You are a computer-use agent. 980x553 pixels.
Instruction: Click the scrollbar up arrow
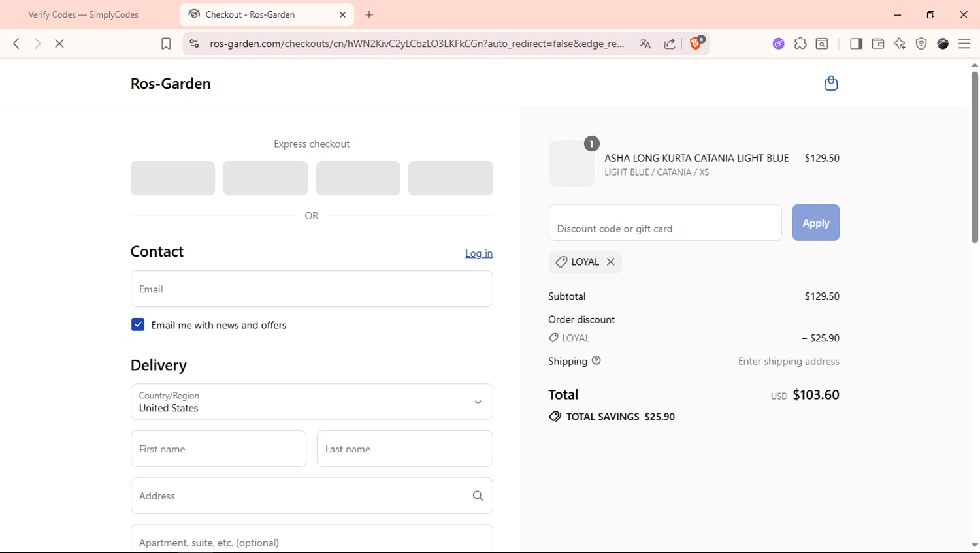[974, 65]
